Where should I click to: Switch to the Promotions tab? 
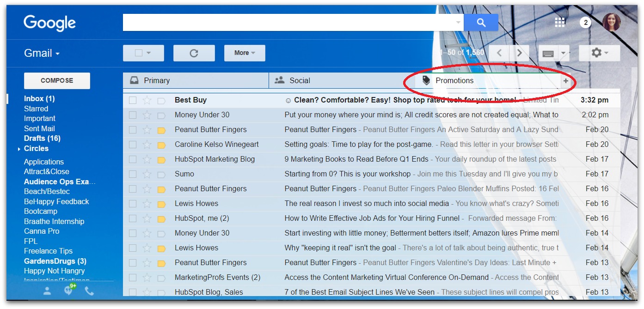[487, 80]
